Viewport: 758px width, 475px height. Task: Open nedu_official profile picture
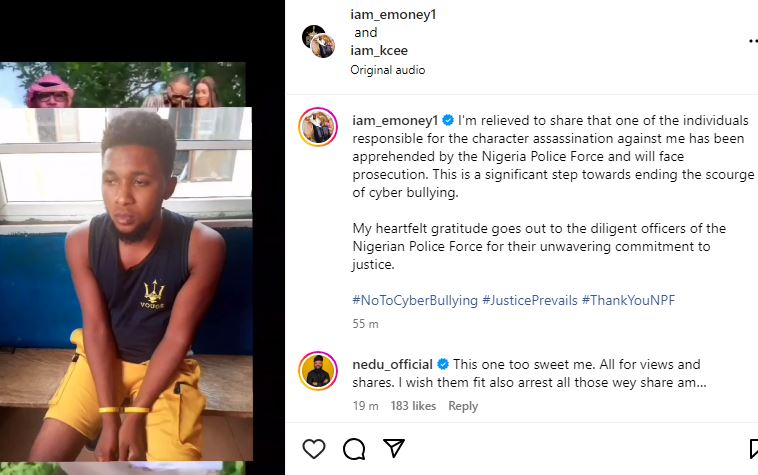pyautogui.click(x=317, y=371)
